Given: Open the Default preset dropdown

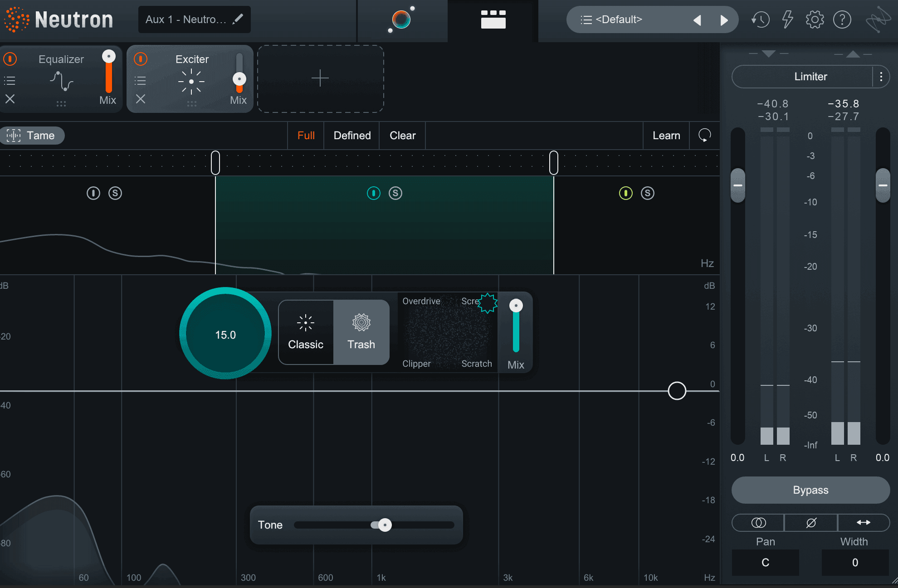Looking at the screenshot, I should click(619, 19).
